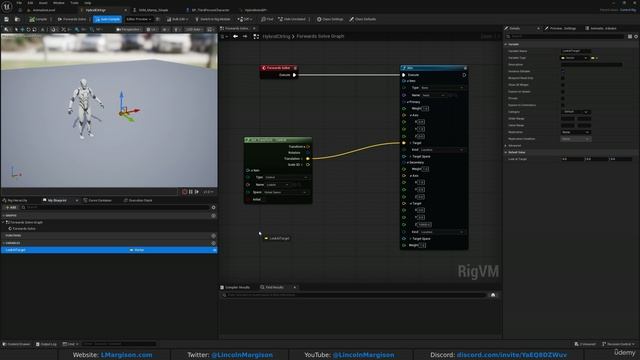Click the HybridCtrlrig breadcrumb
The height and width of the screenshot is (360, 640).
[x=276, y=36]
